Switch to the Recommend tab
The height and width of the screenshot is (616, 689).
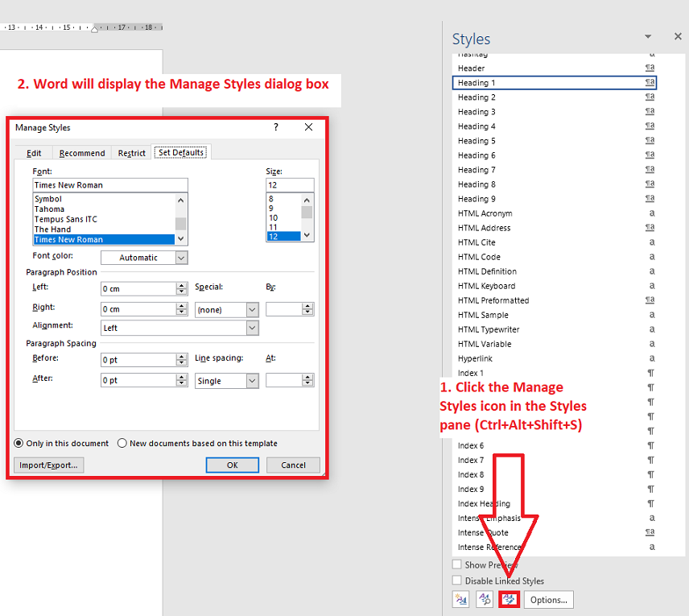pos(82,153)
